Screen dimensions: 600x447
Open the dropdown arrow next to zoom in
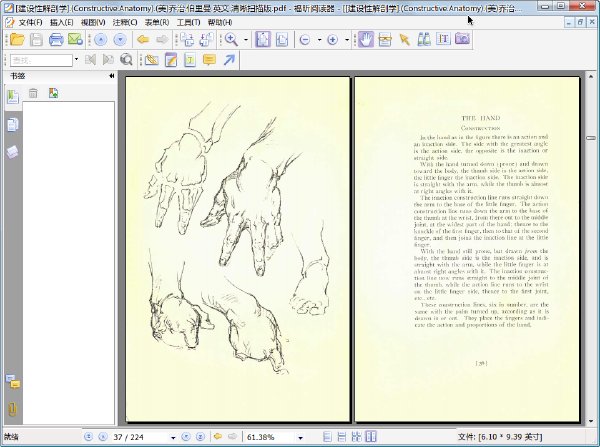pyautogui.click(x=347, y=39)
